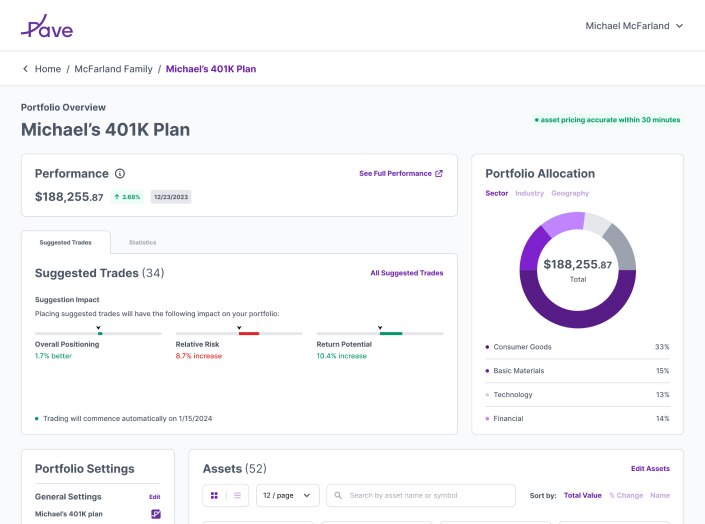Open Michael McFarland user menu chevron
Image resolution: width=705 pixels, height=524 pixels.
[679, 26]
